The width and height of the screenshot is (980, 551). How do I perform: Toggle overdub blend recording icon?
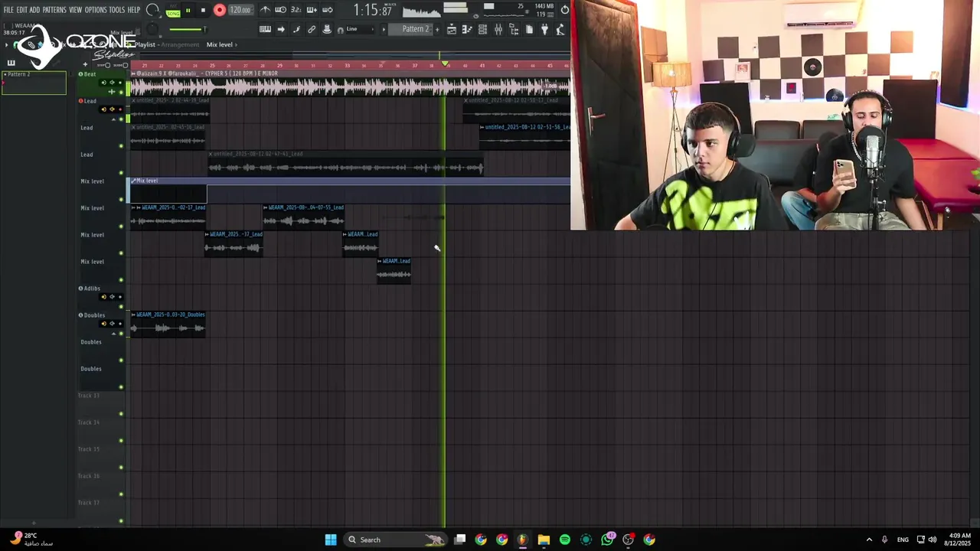click(x=312, y=10)
